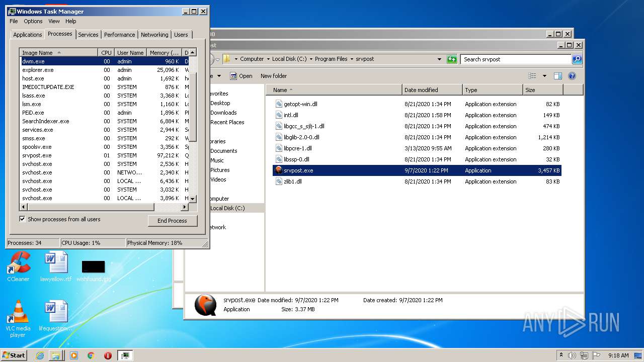Image resolution: width=644 pixels, height=362 pixels.
Task: Open the View menu in Task Manager
Action: [54, 21]
